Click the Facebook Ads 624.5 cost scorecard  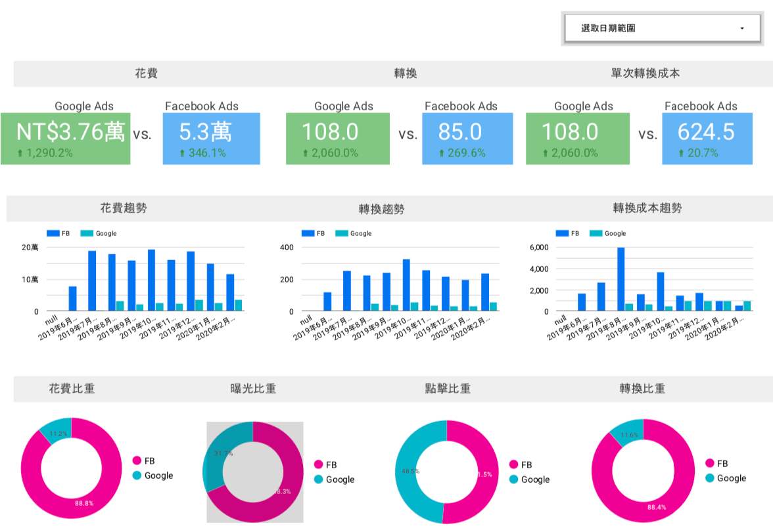(x=707, y=138)
